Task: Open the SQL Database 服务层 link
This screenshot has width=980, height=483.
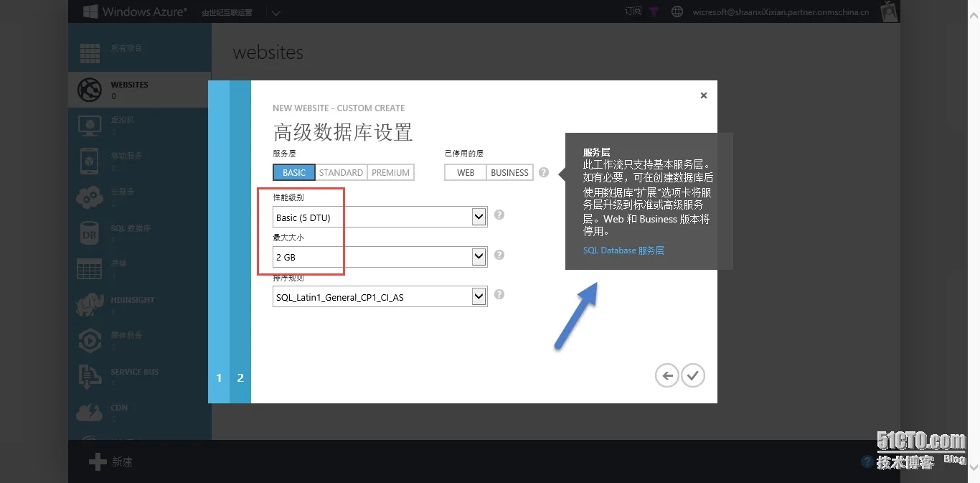Action: 623,250
